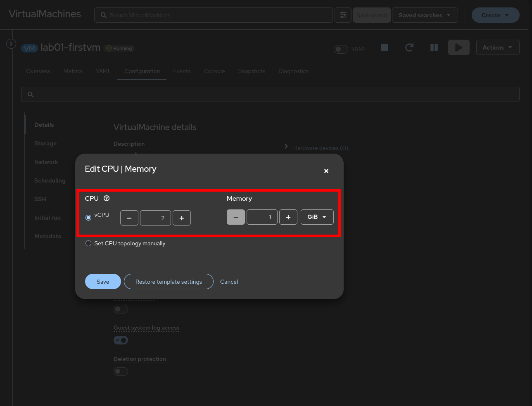Image resolution: width=532 pixels, height=406 pixels.
Task: Click the Start VM play icon
Action: point(459,47)
